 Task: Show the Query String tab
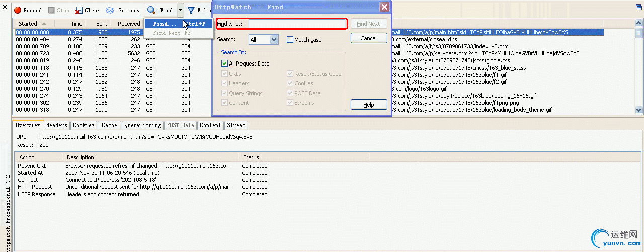tap(143, 125)
